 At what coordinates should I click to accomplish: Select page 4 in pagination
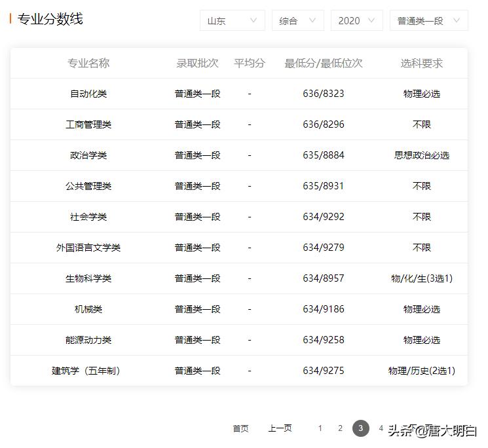(381, 428)
